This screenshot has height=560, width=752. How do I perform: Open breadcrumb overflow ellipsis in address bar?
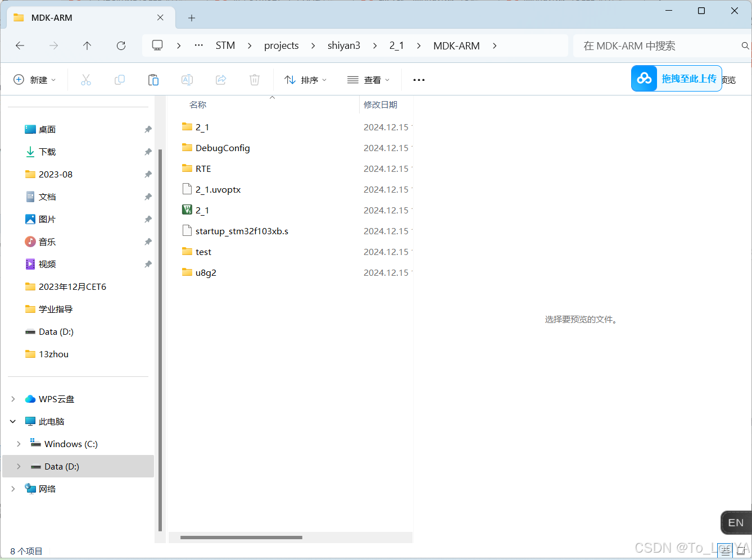click(199, 45)
